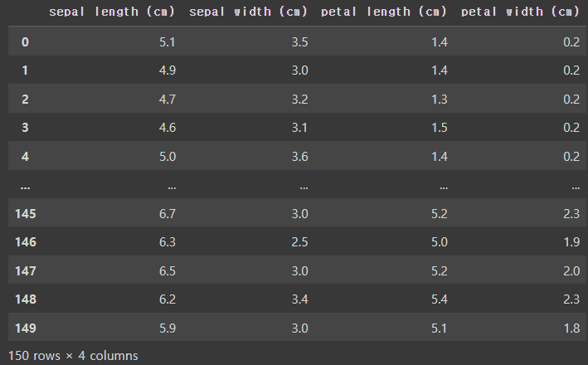Click petal length value 5.0 in row 146
The image size is (588, 365).
click(x=439, y=242)
